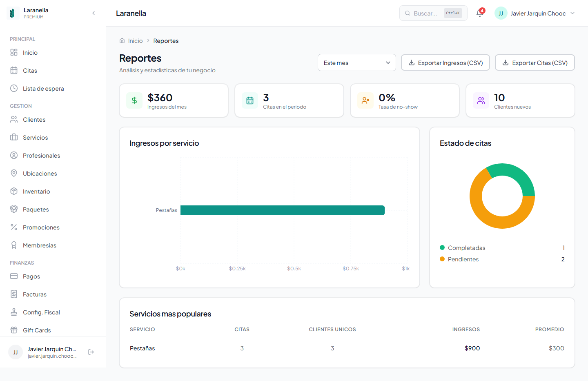588x381 pixels.
Task: Click the no-show tasa icon
Action: [x=365, y=100]
